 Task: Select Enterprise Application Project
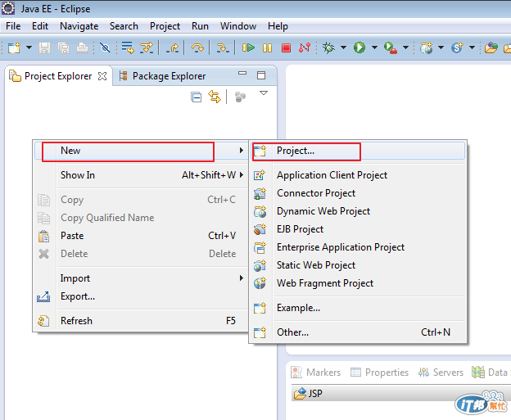pos(358,247)
